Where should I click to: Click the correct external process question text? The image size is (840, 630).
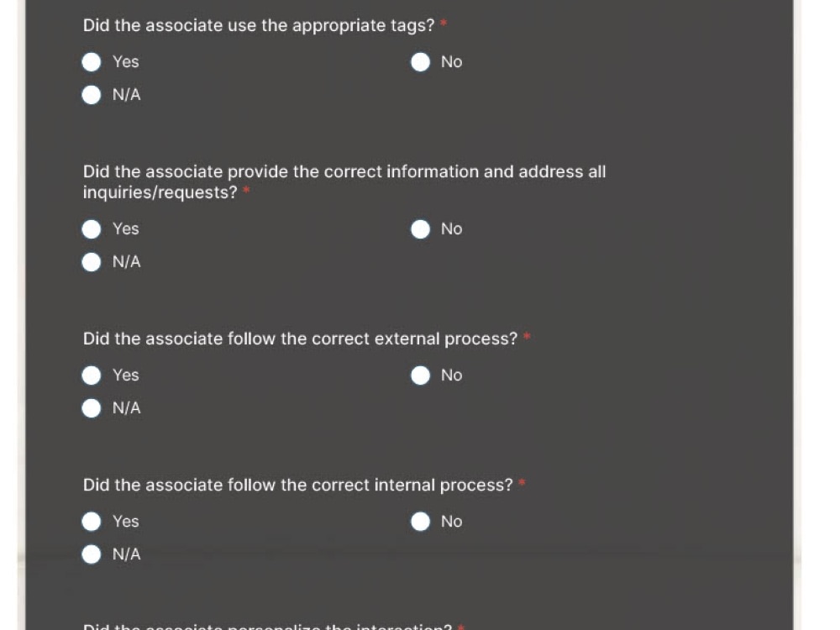[300, 339]
